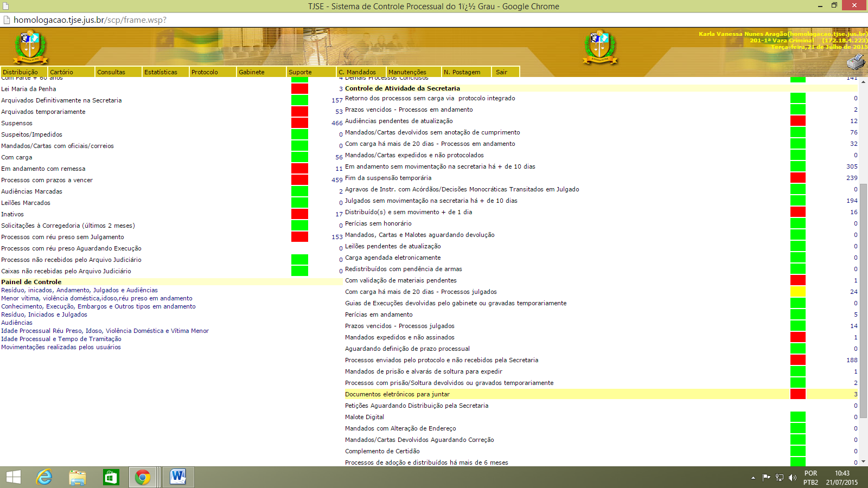Select the Sair menu item
Image resolution: width=868 pixels, height=488 pixels.
[501, 72]
